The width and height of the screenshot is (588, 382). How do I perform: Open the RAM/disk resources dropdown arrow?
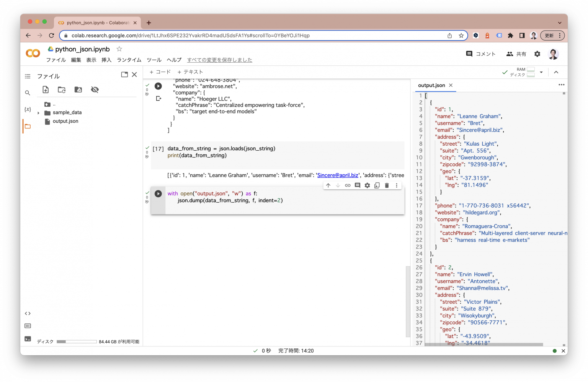[541, 72]
